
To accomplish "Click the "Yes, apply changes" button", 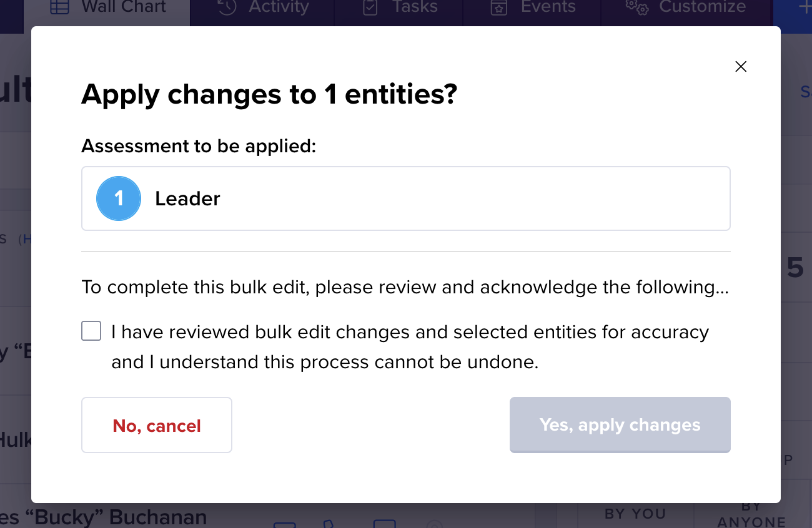I will pyautogui.click(x=620, y=425).
